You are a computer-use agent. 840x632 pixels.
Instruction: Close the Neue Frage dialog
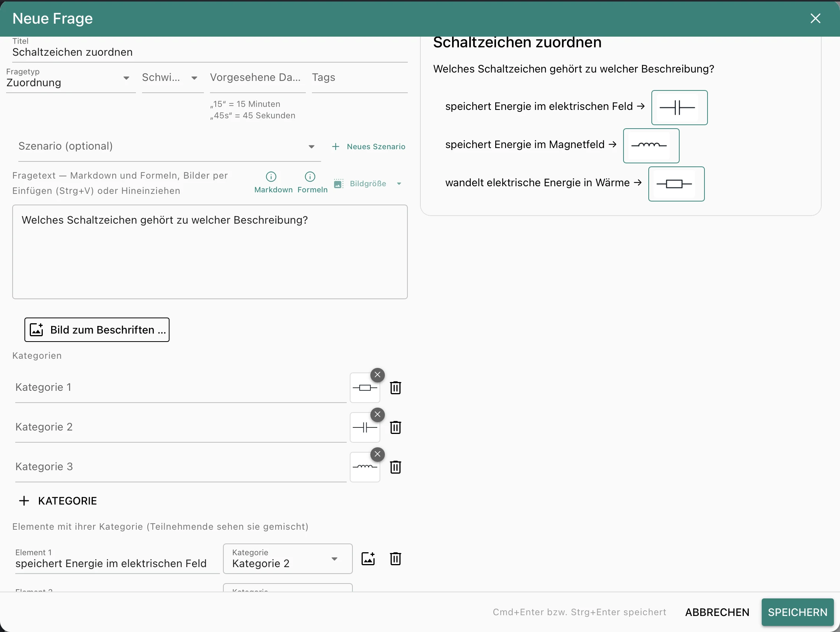click(x=815, y=18)
